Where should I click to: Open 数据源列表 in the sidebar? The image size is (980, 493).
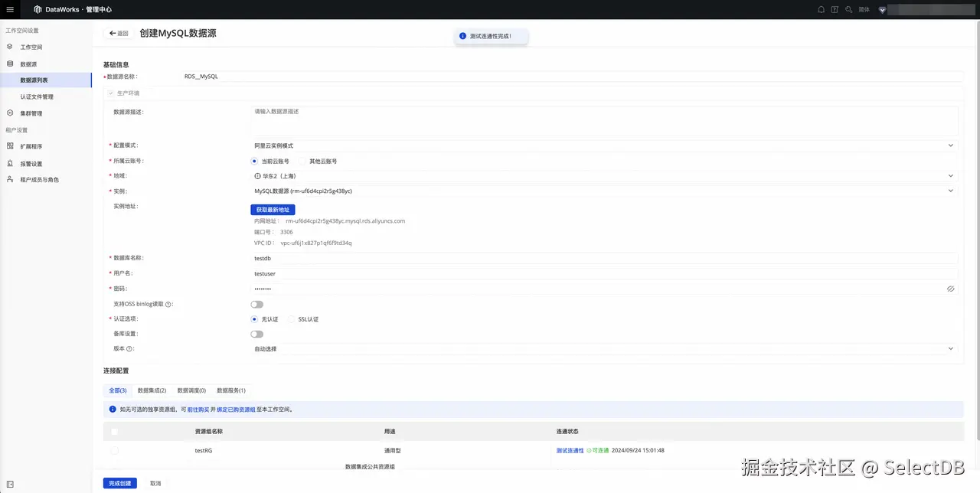coord(45,80)
